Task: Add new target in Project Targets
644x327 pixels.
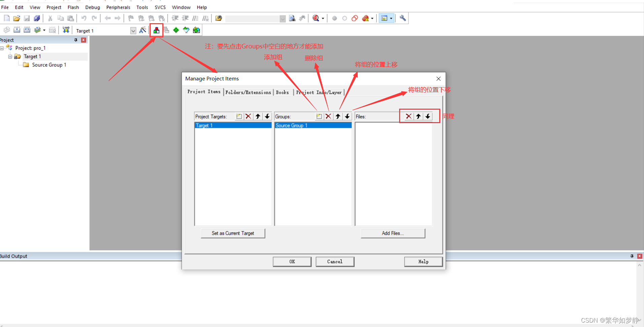Action: coord(239,116)
